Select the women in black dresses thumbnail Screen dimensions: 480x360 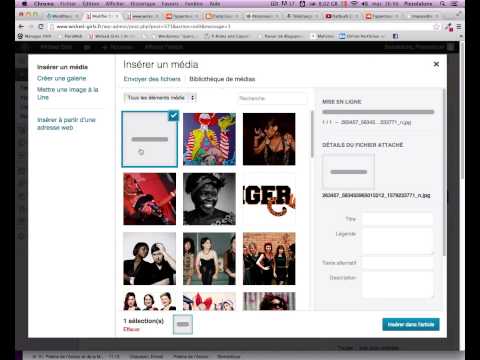pyautogui.click(x=209, y=259)
